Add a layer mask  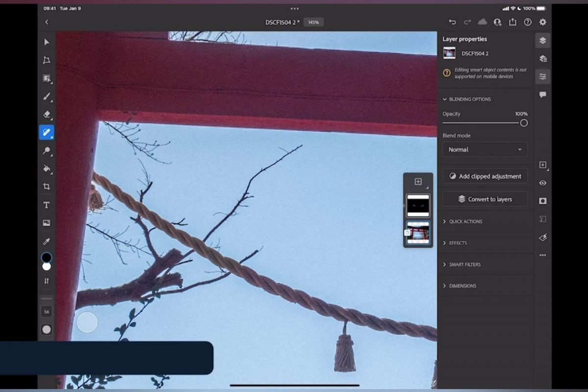pos(542,201)
